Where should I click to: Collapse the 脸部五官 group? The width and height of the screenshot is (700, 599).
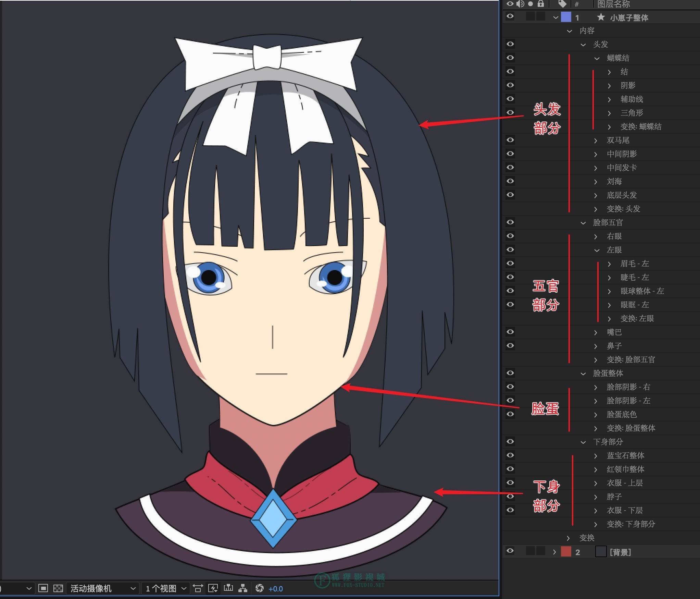(x=583, y=223)
